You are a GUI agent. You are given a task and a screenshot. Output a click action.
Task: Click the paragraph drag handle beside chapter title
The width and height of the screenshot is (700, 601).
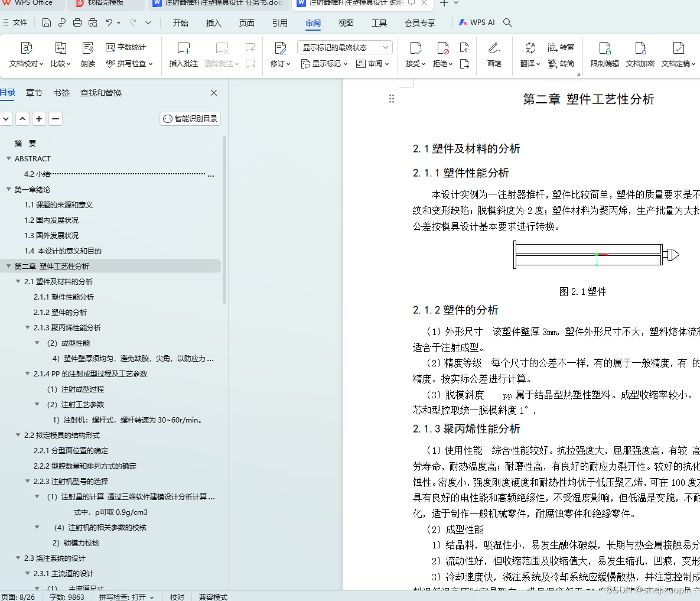(392, 99)
